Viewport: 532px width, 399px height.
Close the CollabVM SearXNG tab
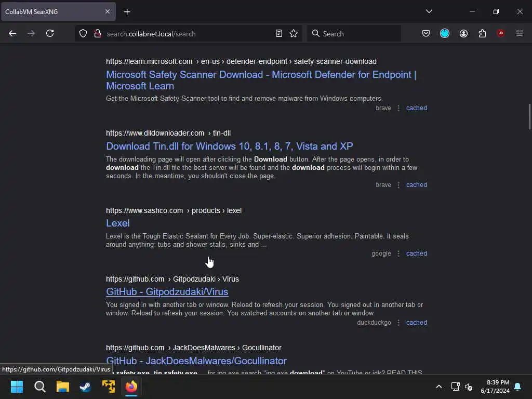coord(107,11)
